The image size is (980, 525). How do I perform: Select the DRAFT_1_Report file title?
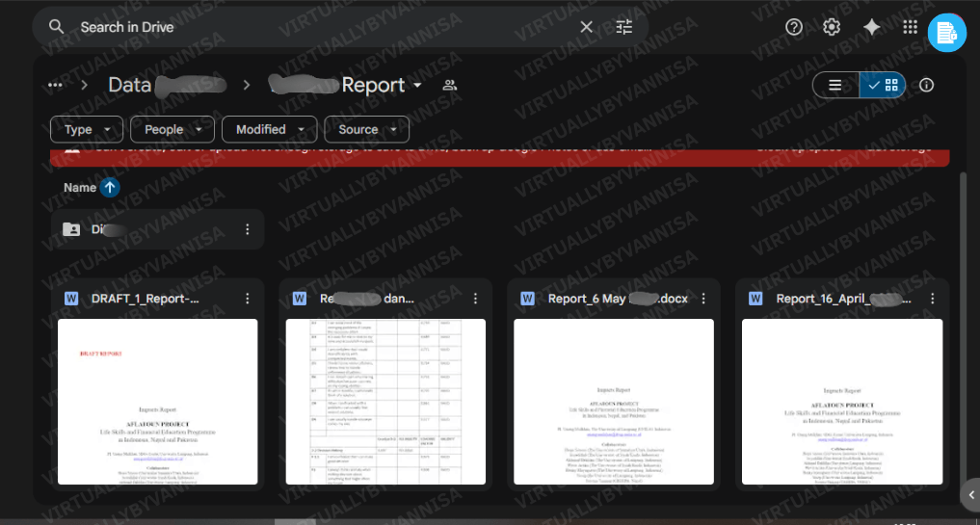[x=145, y=299]
